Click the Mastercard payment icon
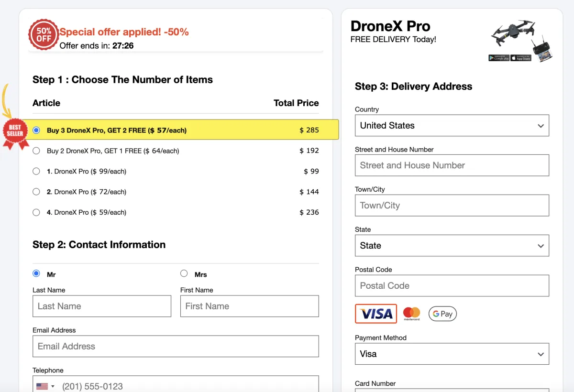The image size is (574, 392). click(x=411, y=314)
